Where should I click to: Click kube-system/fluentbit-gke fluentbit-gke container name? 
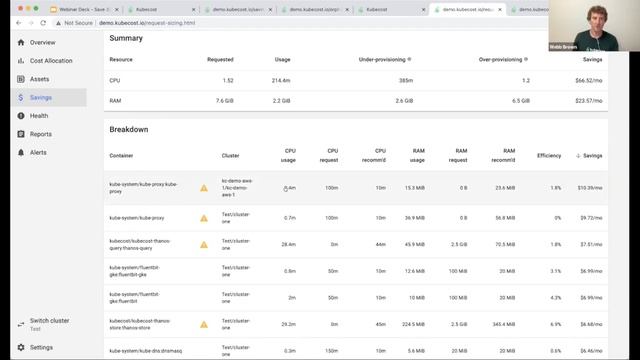134,271
